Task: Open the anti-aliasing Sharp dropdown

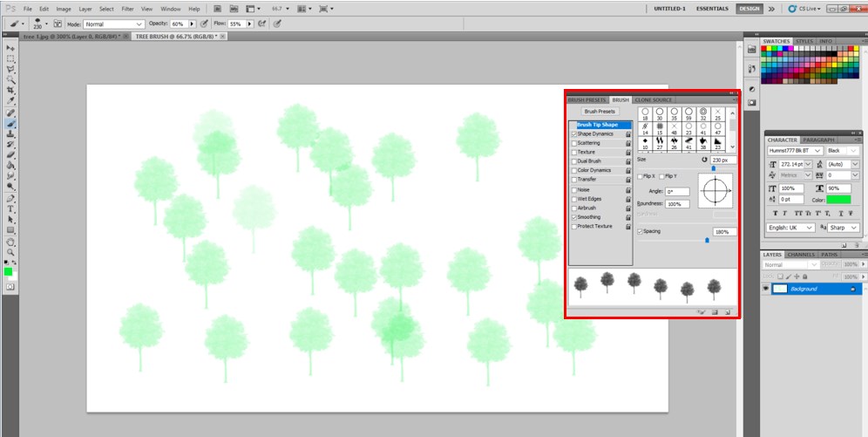Action: [844, 228]
